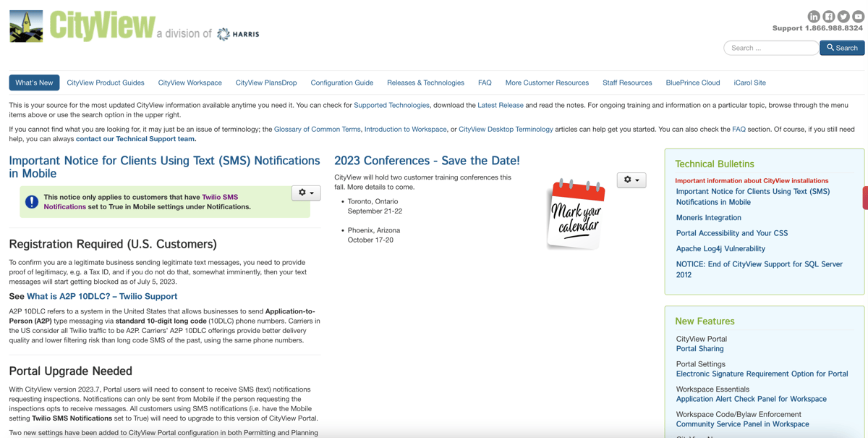
Task: Click the blue exclamation notice icon
Action: pyautogui.click(x=32, y=202)
